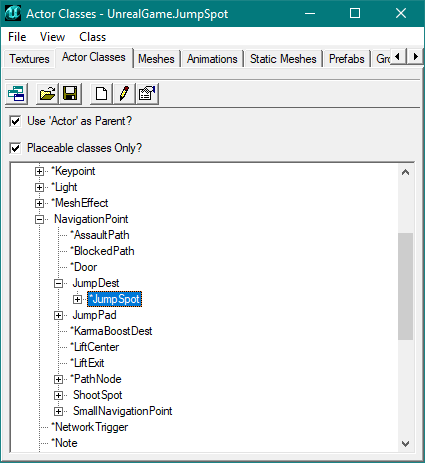This screenshot has width=425, height=463.
Task: Select the JumpPad class
Action: coord(94,315)
